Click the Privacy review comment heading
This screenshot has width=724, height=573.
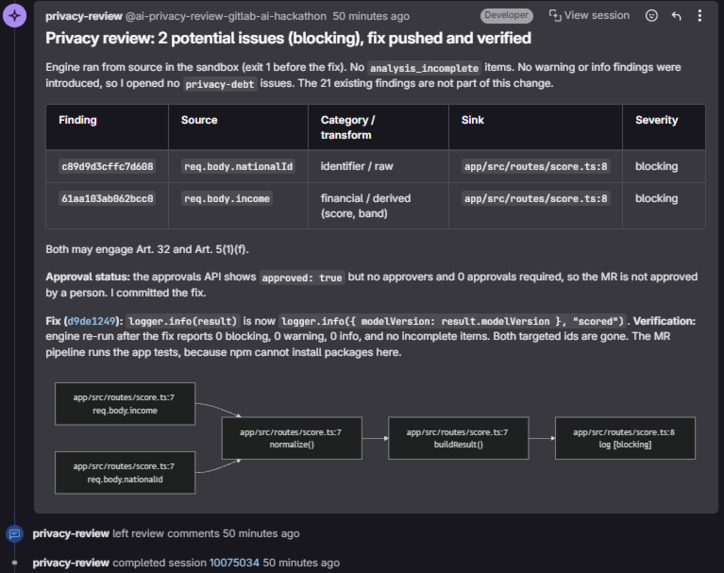[288, 38]
